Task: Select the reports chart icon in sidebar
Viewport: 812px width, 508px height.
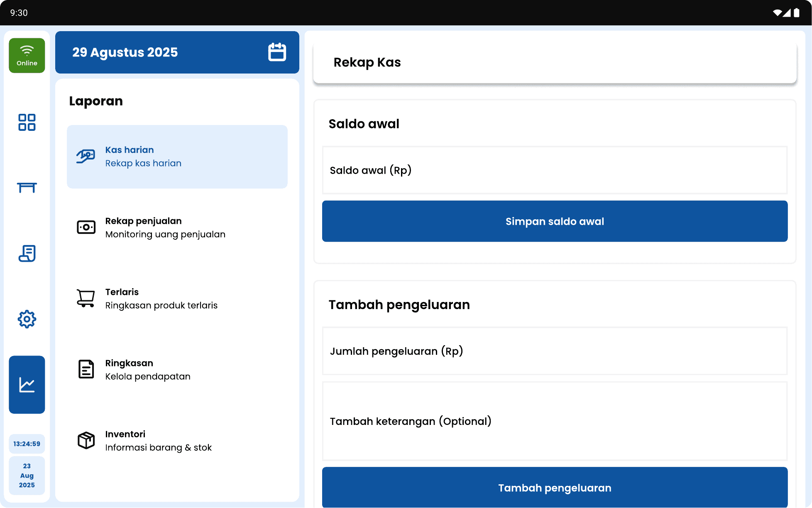Action: point(27,385)
